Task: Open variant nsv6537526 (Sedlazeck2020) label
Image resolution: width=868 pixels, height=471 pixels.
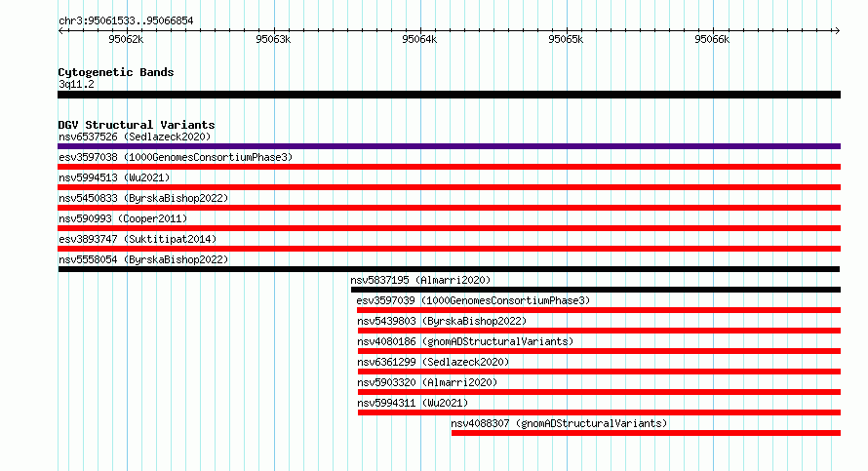Action: pyautogui.click(x=135, y=137)
